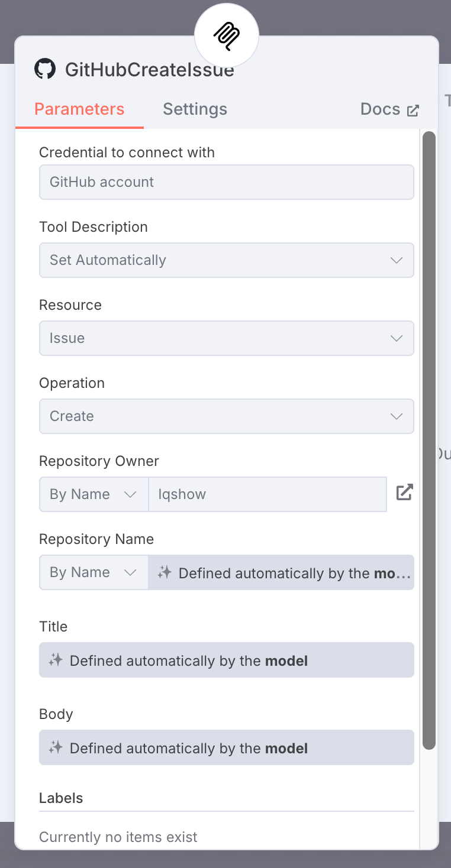Click the sparkle icon in Body field
The width and height of the screenshot is (451, 868).
pyautogui.click(x=56, y=747)
